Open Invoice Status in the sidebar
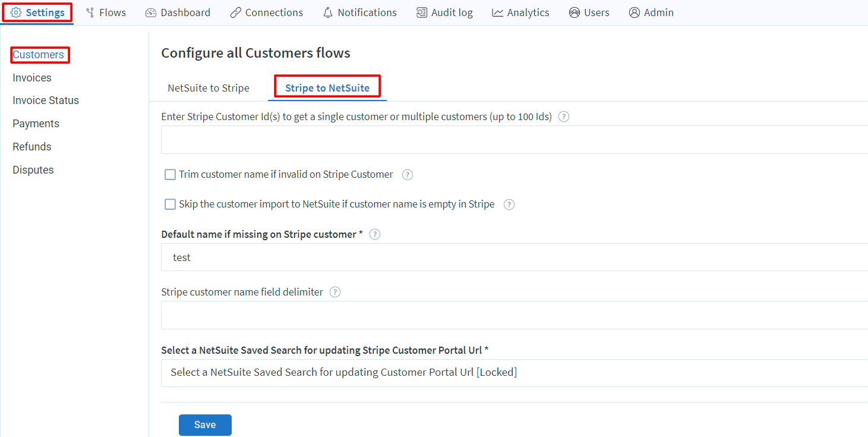 point(46,100)
